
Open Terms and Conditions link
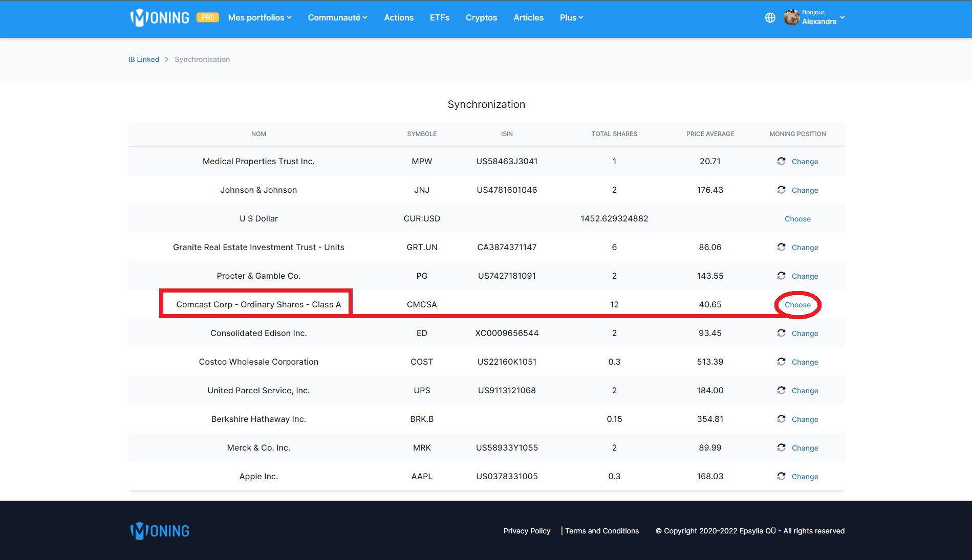(x=602, y=531)
